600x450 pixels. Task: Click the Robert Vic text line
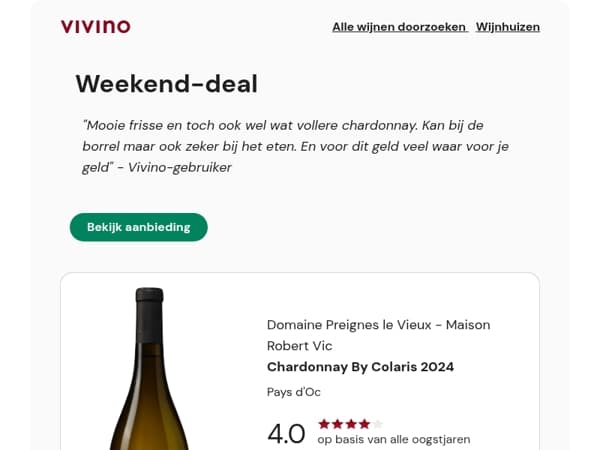click(300, 346)
